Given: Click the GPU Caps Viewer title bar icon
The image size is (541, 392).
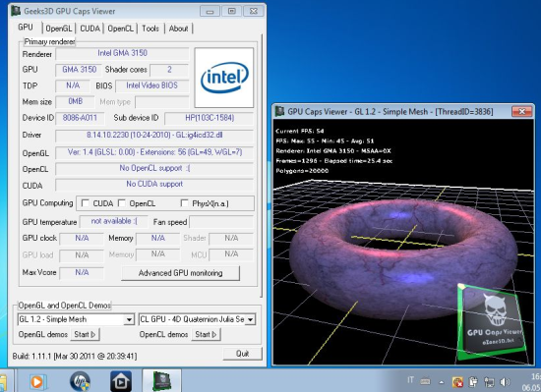Looking at the screenshot, I should pos(16,11).
